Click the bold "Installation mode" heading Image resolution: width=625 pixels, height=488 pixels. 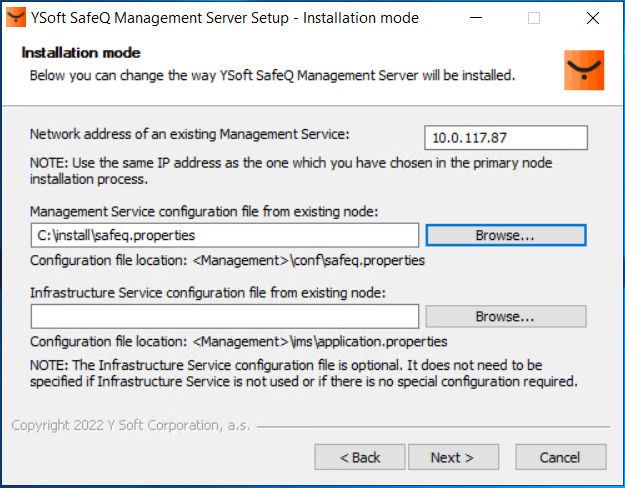[81, 52]
